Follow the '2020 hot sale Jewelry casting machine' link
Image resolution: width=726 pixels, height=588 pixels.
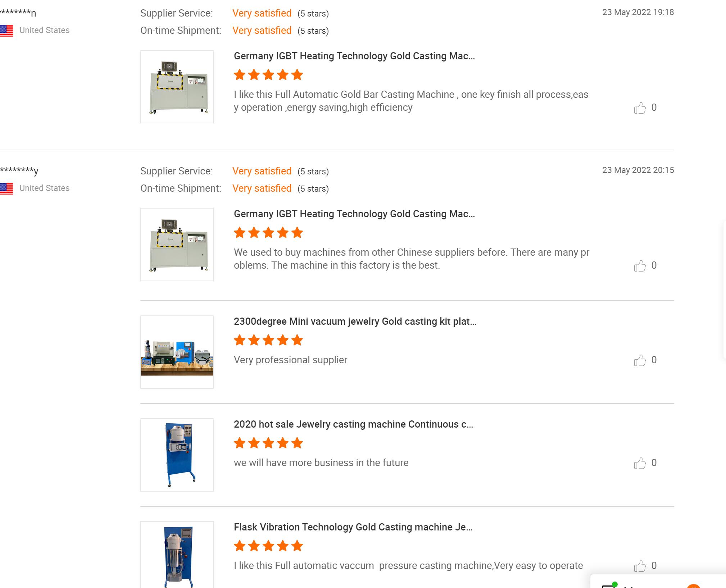click(353, 424)
